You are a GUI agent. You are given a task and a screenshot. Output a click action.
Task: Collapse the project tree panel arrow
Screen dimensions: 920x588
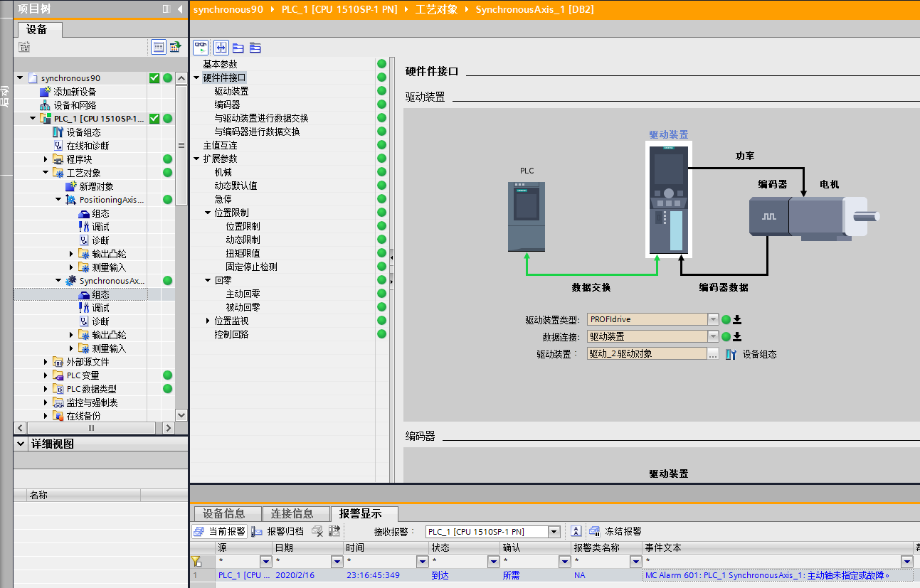pyautogui.click(x=179, y=9)
